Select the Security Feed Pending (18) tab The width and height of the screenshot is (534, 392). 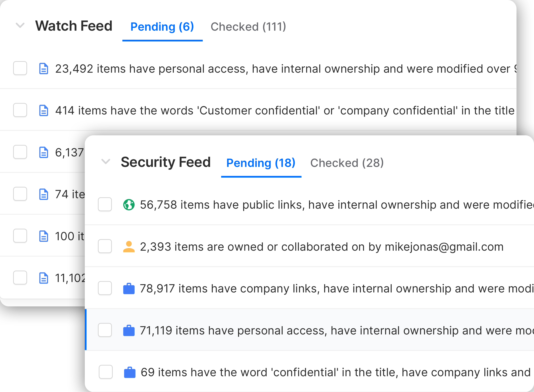(x=261, y=163)
